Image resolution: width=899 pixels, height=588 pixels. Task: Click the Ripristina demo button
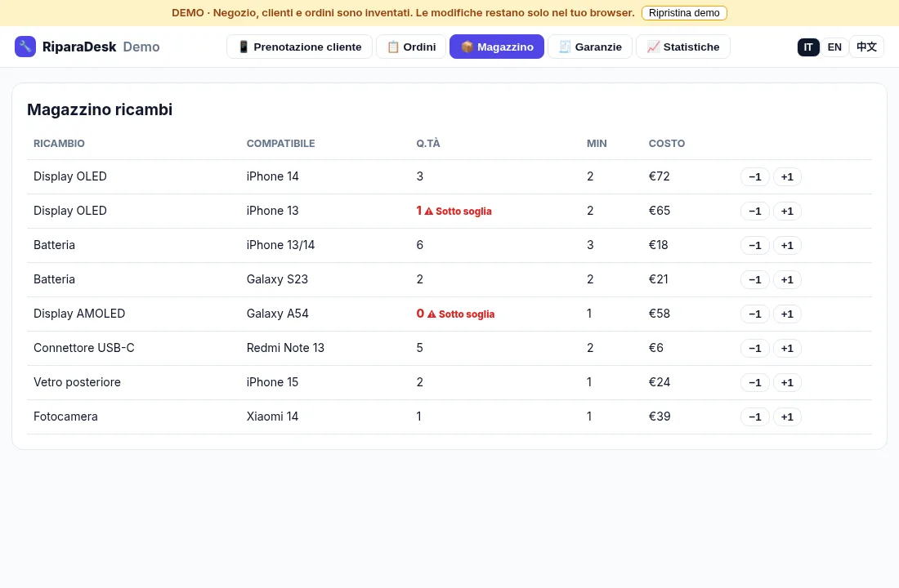(684, 13)
